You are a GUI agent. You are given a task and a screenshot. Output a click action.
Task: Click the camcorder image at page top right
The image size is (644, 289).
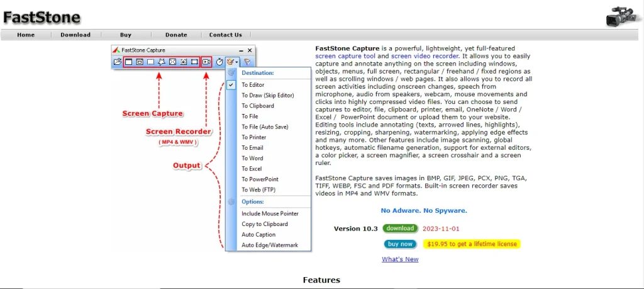623,16
